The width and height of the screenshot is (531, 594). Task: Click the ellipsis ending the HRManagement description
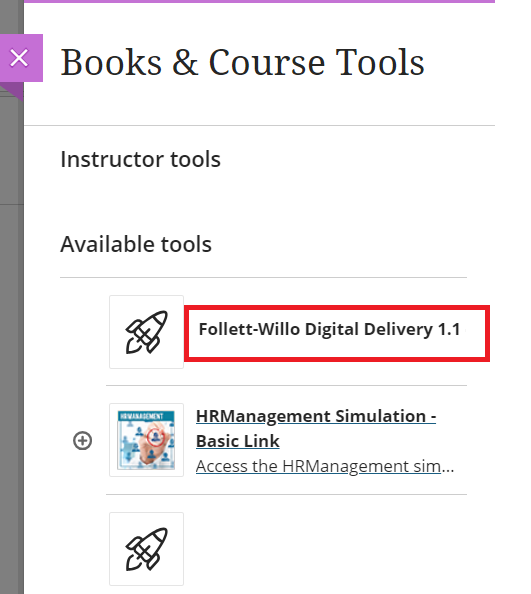448,468
